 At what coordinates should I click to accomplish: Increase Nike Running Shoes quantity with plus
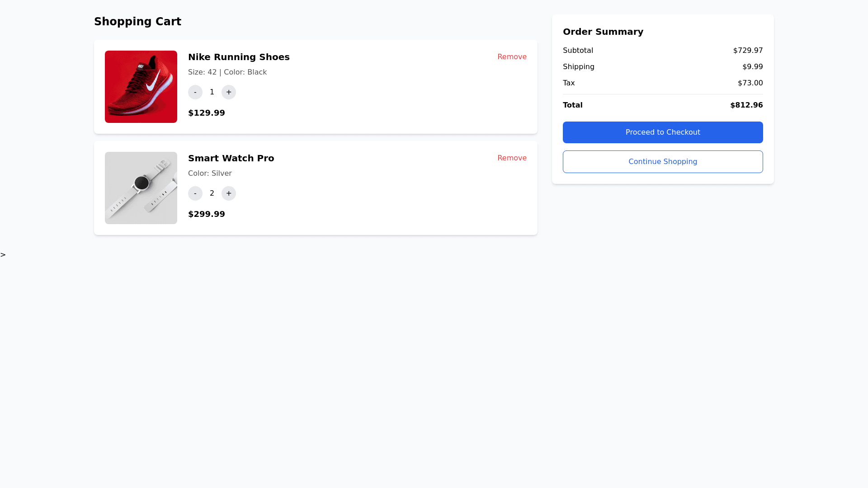pos(229,92)
